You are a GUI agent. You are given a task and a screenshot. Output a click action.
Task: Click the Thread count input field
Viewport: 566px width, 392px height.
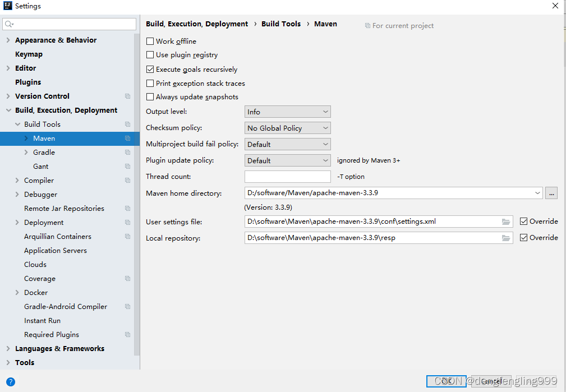[x=287, y=177]
